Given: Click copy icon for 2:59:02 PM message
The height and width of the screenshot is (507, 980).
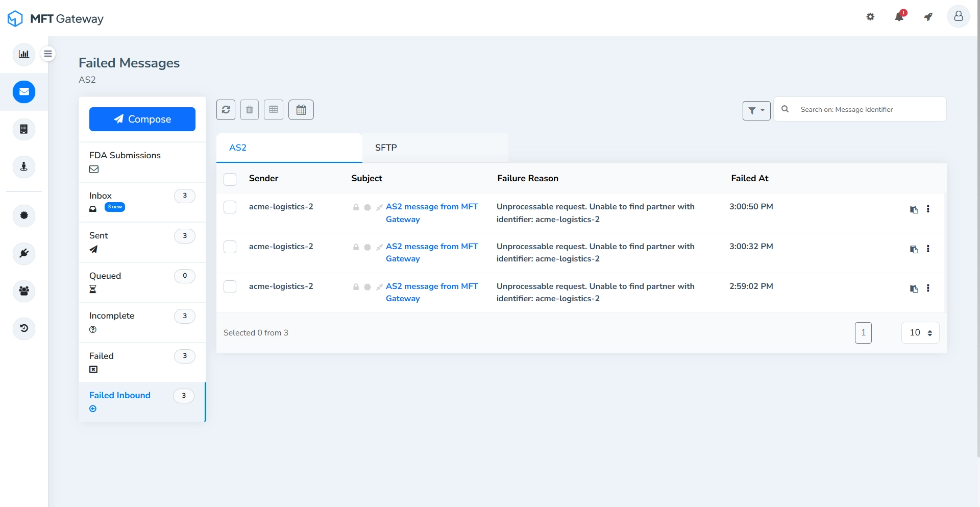Looking at the screenshot, I should [914, 288].
